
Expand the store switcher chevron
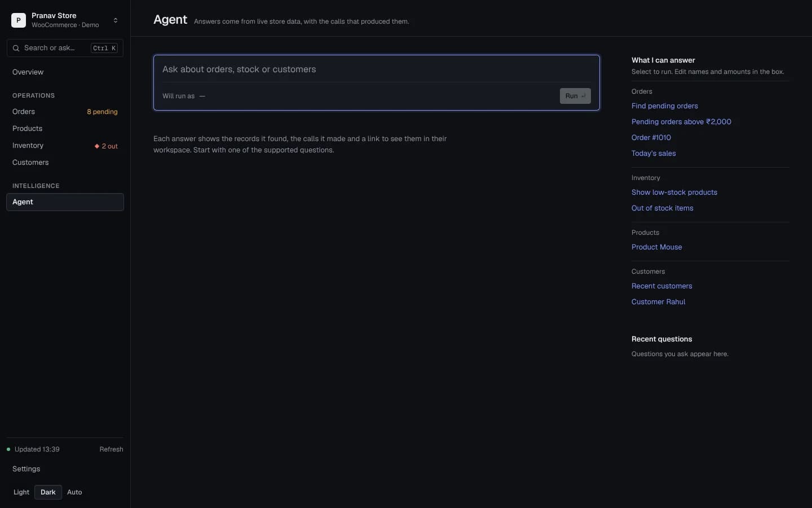pos(116,20)
